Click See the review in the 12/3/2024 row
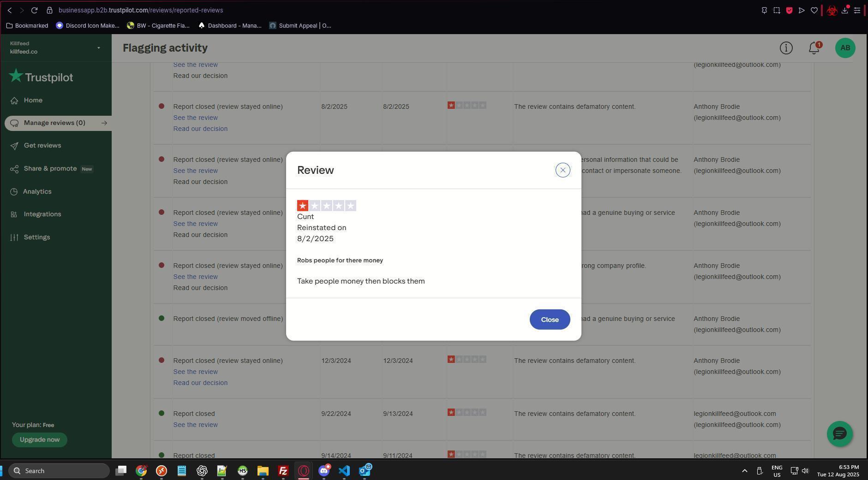The width and height of the screenshot is (868, 480). pyautogui.click(x=196, y=372)
